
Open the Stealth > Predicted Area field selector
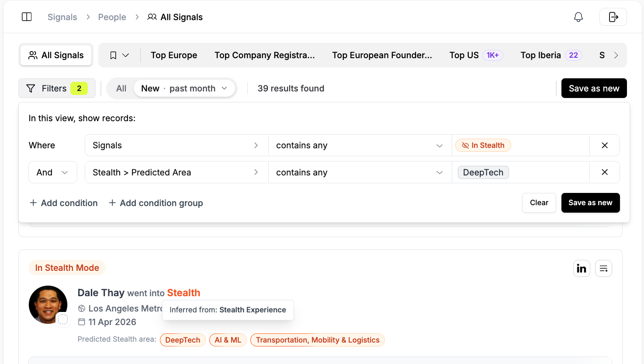(x=177, y=172)
